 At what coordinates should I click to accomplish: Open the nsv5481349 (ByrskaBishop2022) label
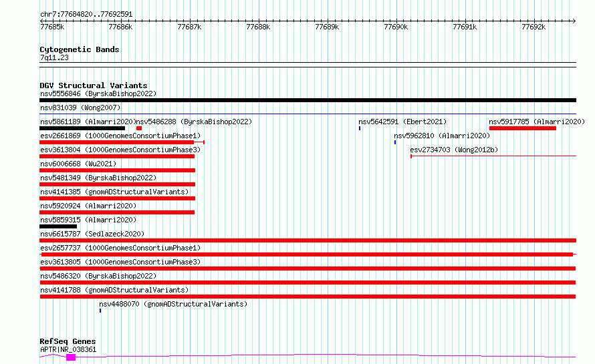[98, 178]
